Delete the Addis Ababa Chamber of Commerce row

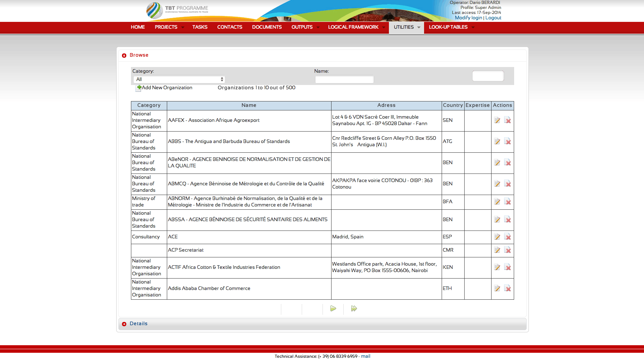point(507,288)
